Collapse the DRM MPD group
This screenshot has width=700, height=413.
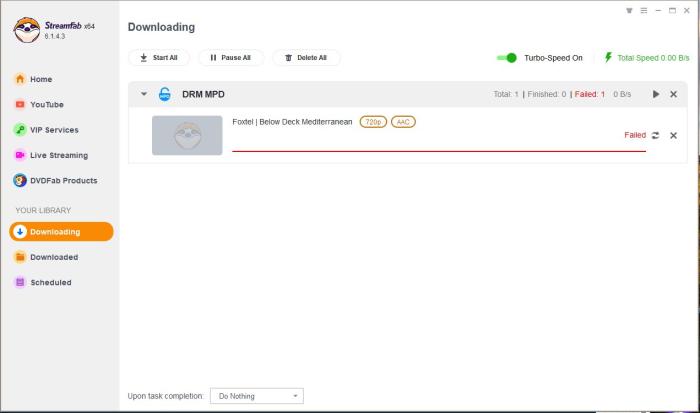tap(144, 94)
